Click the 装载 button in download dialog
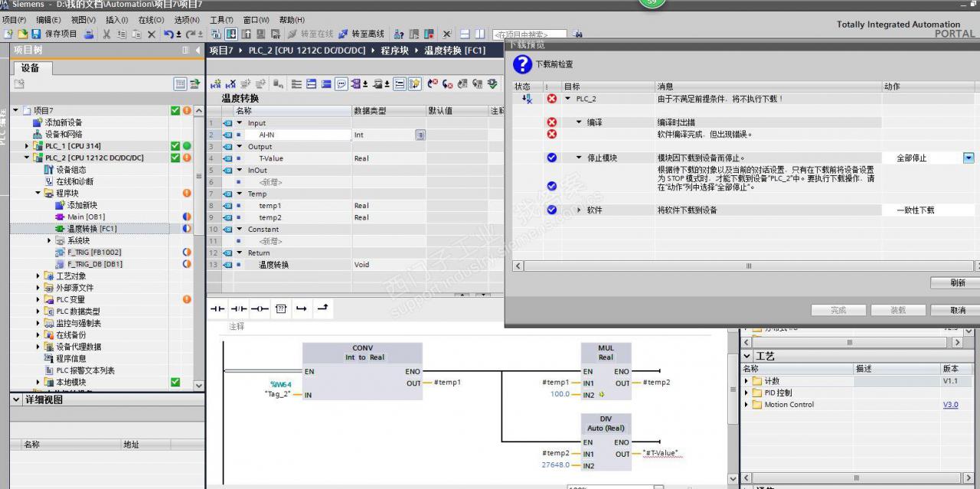Screen dimensions: 980x489 897,310
